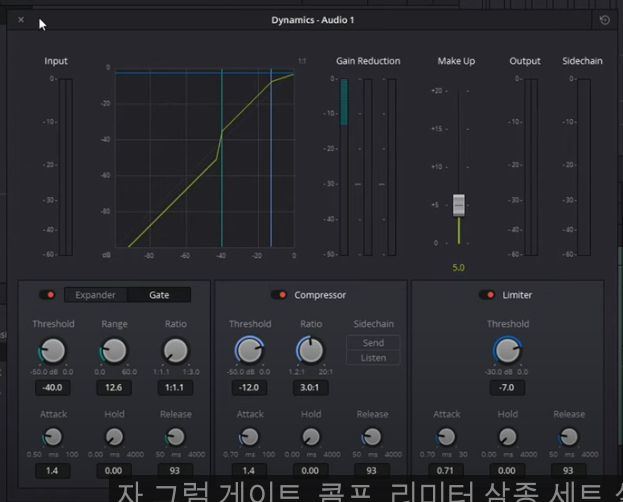
Task: Select the Gate Hold value field 0.00
Action: point(114,471)
